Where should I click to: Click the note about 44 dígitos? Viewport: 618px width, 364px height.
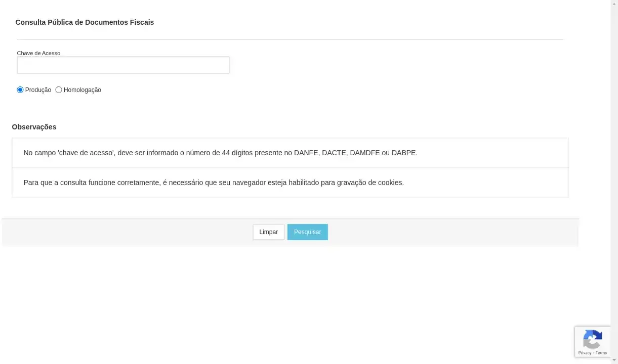pyautogui.click(x=220, y=152)
